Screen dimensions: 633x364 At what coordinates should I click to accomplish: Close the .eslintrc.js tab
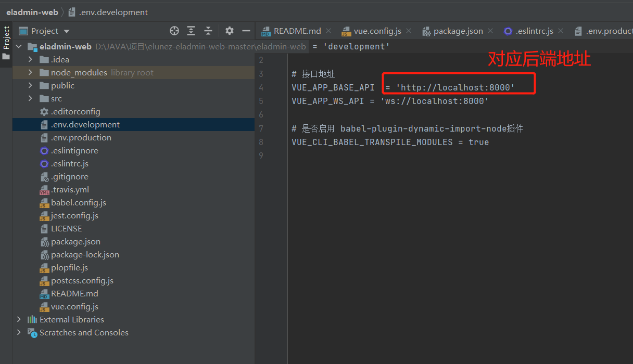pos(561,31)
